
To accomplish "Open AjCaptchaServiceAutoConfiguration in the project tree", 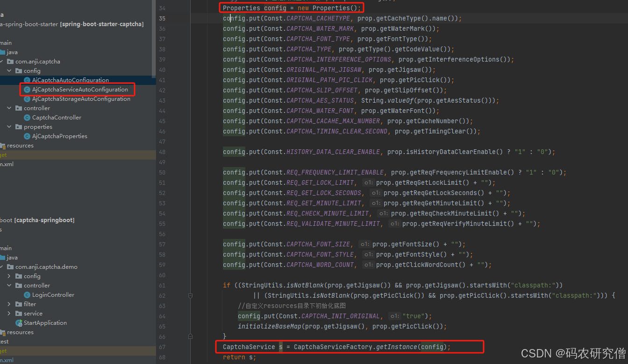I will click(80, 90).
